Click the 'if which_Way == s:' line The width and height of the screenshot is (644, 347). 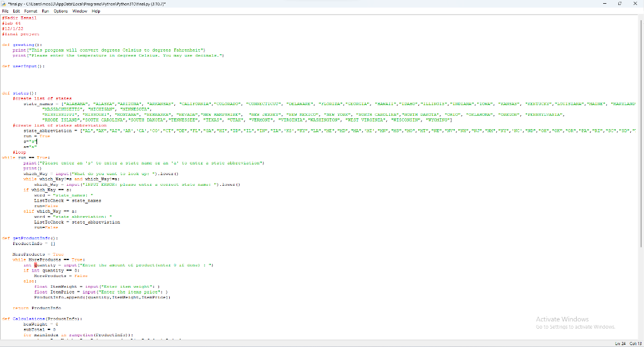coord(48,190)
